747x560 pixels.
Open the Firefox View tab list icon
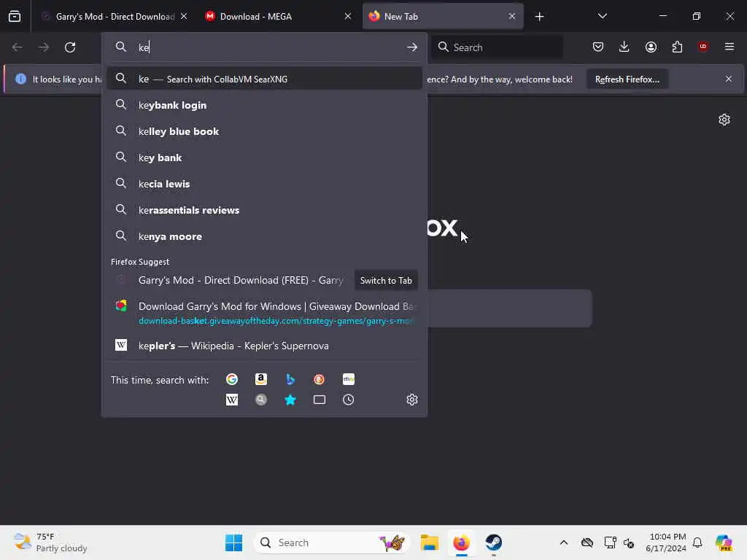pos(15,16)
